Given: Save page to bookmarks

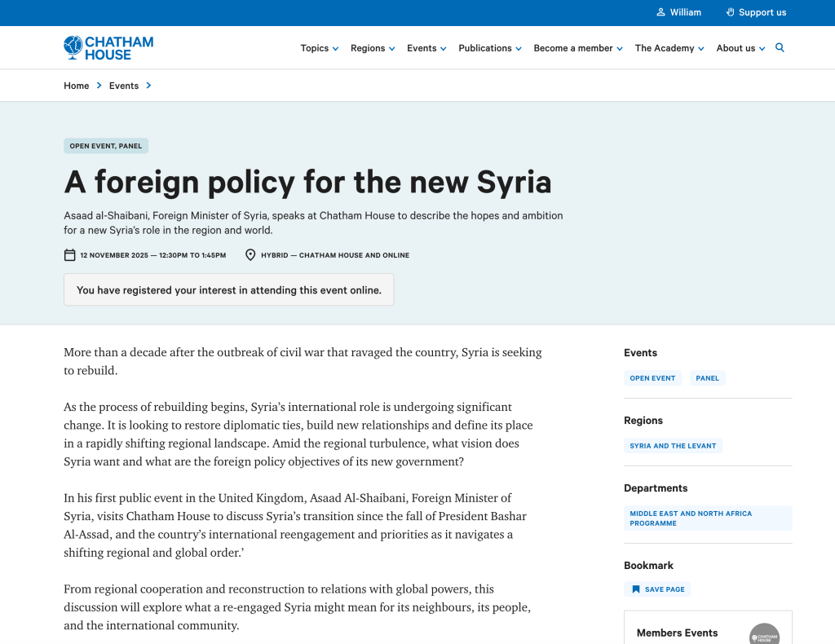Looking at the screenshot, I should (657, 589).
